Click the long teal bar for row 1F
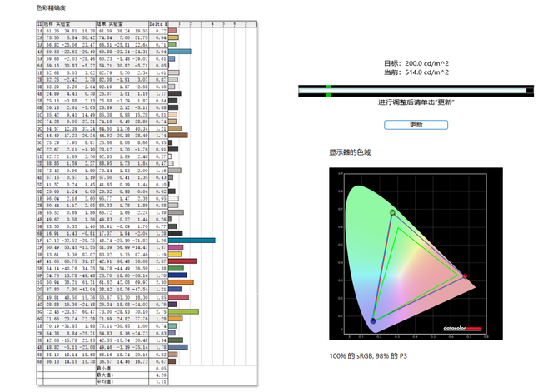This screenshot has height=392, width=558. point(192,241)
